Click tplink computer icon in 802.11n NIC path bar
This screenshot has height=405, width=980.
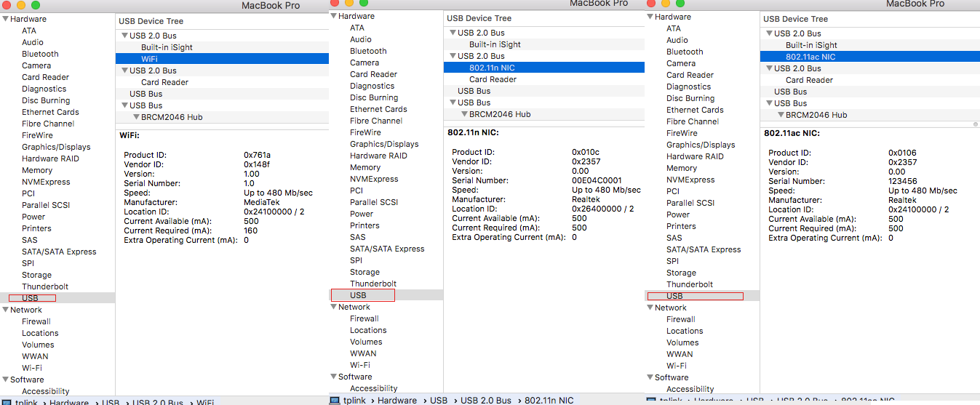point(335,401)
